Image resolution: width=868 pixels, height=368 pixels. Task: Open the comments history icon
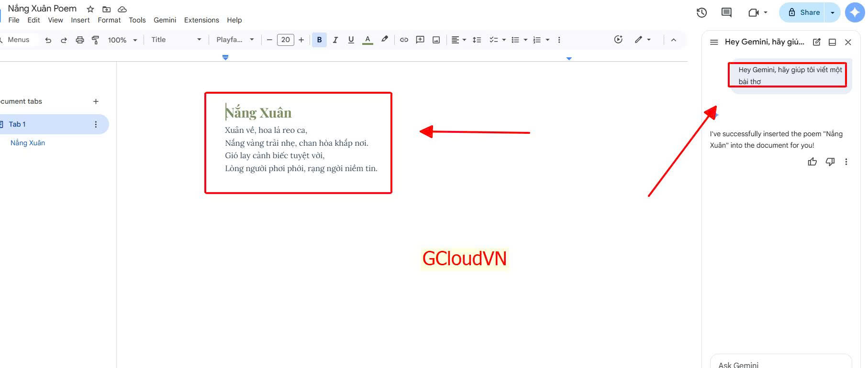click(x=726, y=13)
